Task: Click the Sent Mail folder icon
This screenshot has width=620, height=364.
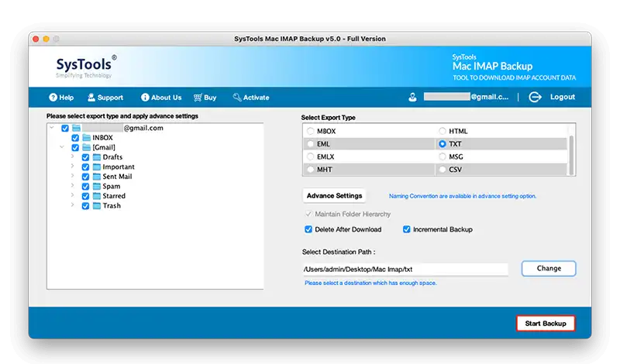Action: tap(96, 177)
